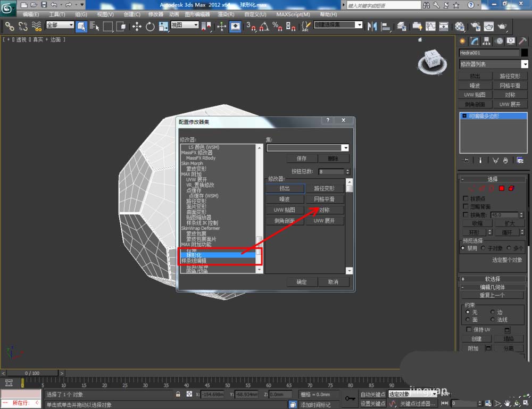This screenshot has height=409, width=532.
Task: Click the Align tool icon
Action: pos(385,26)
